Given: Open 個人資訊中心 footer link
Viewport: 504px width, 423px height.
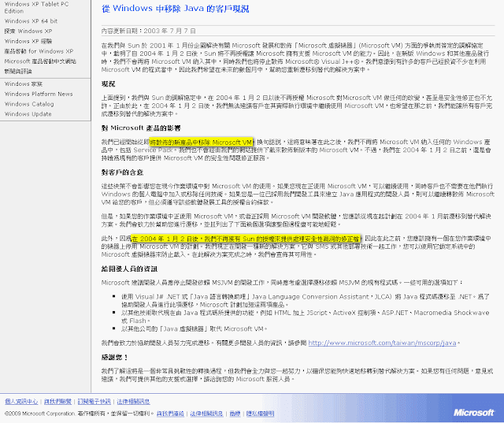Looking at the screenshot, I should click(21, 402).
